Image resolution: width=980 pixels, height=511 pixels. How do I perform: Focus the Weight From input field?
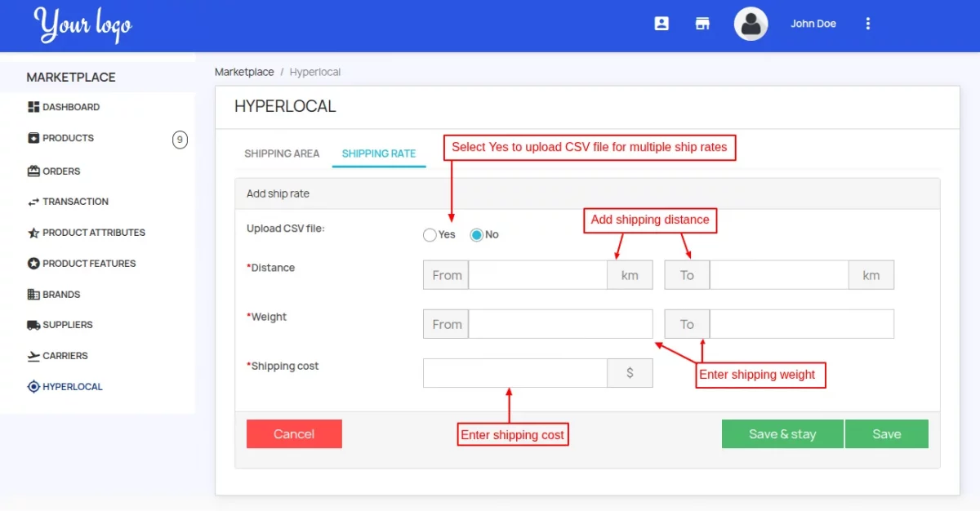(560, 324)
